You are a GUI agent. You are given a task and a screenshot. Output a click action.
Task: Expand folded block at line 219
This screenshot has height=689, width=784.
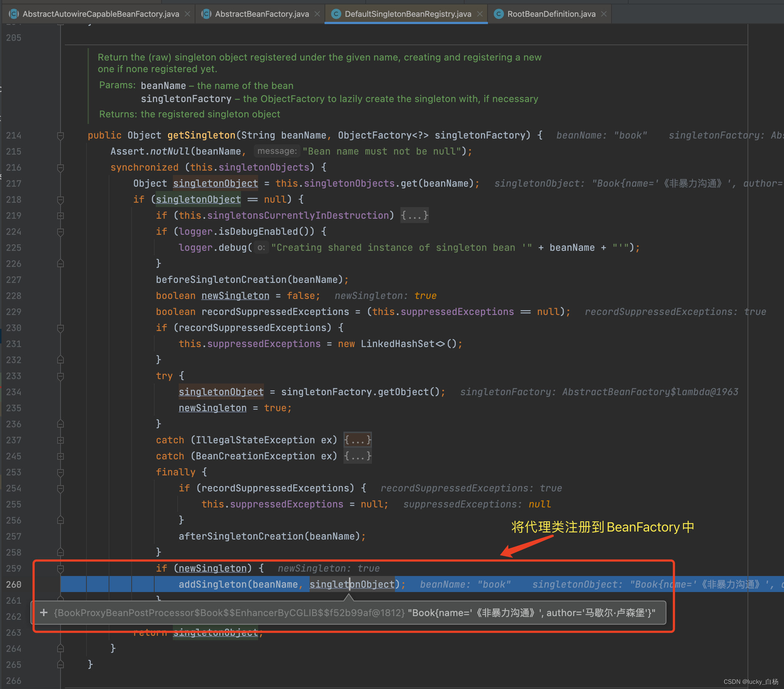(60, 216)
